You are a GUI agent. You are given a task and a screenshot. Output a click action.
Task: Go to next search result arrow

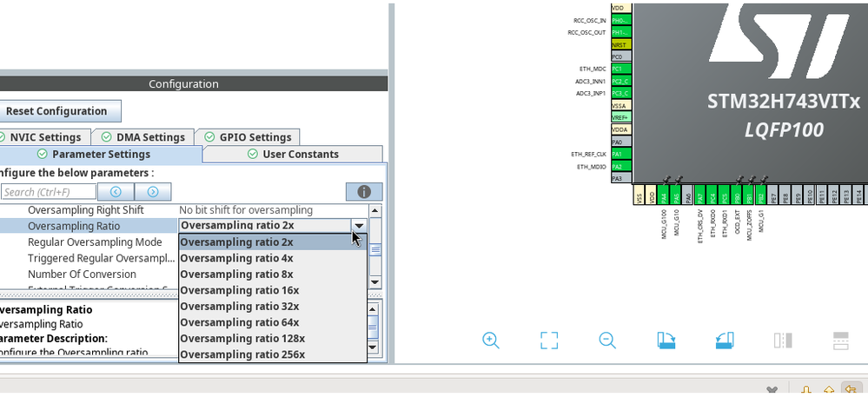click(153, 192)
